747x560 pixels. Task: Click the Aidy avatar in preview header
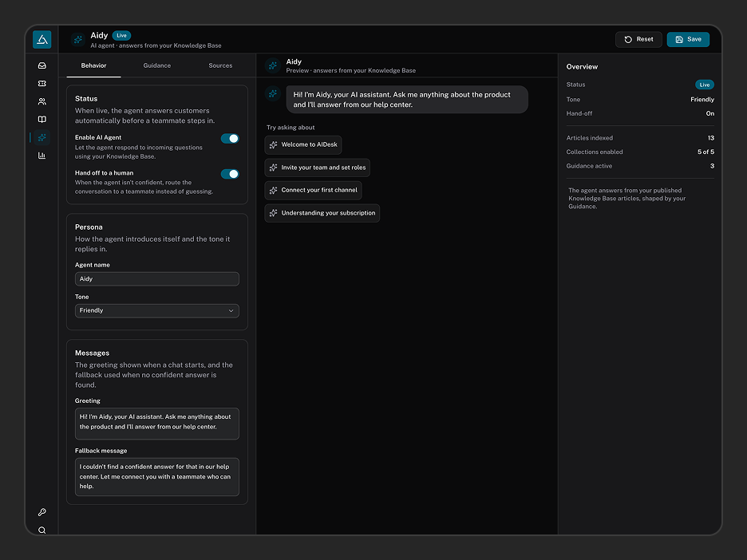pos(273,65)
